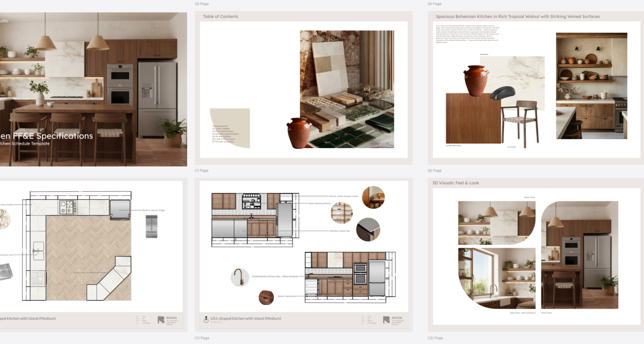Screen dimensions: 644x344
Task: Click the "04 Elevation Specification" contents entry
Action: [x=225, y=134]
